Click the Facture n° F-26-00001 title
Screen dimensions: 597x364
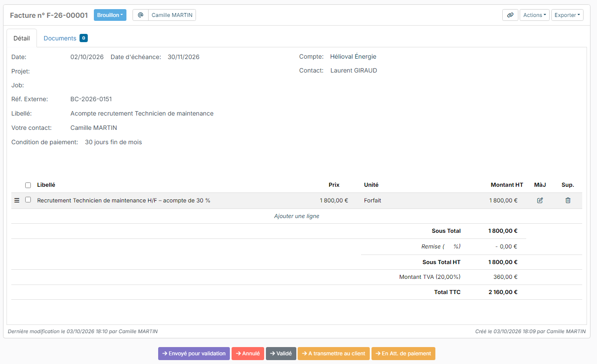coord(49,15)
